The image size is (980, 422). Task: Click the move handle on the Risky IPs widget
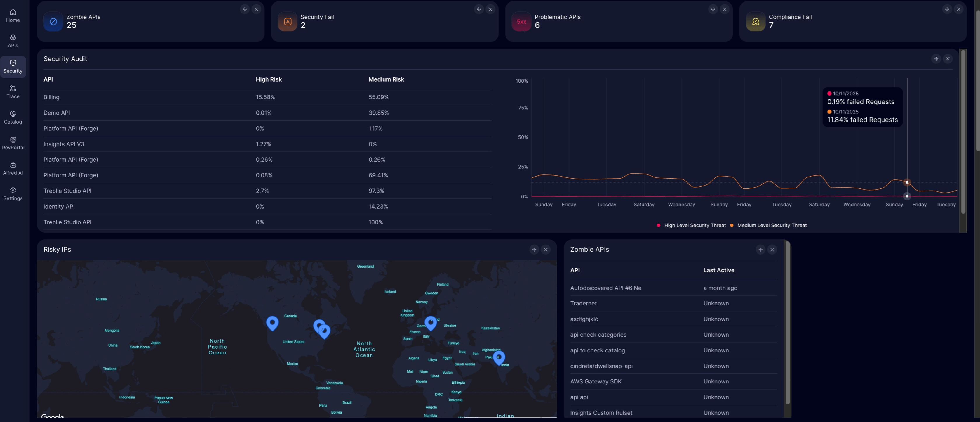pyautogui.click(x=534, y=250)
